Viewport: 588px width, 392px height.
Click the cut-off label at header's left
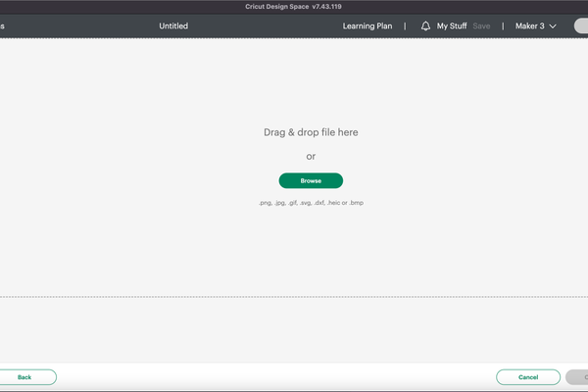coord(3,26)
